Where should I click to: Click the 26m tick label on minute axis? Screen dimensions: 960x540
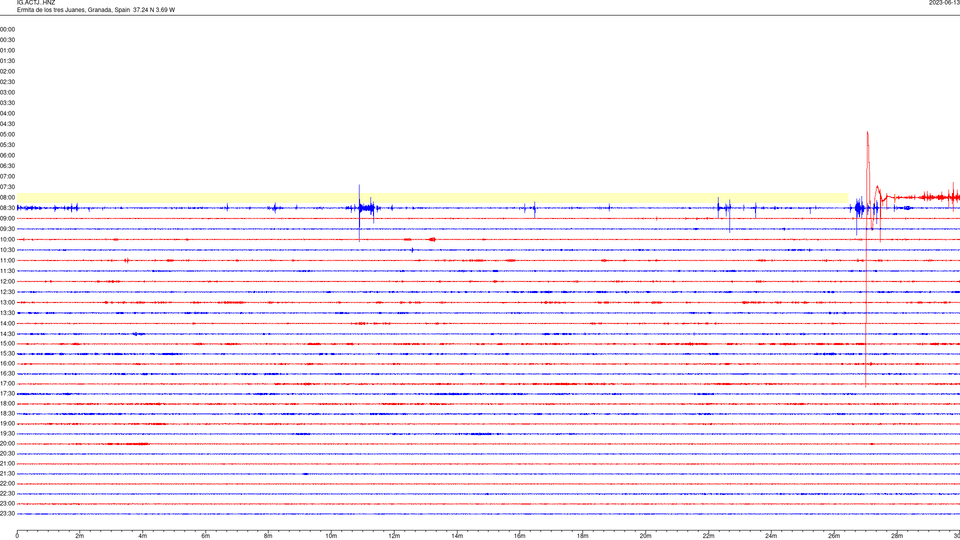[x=834, y=536]
